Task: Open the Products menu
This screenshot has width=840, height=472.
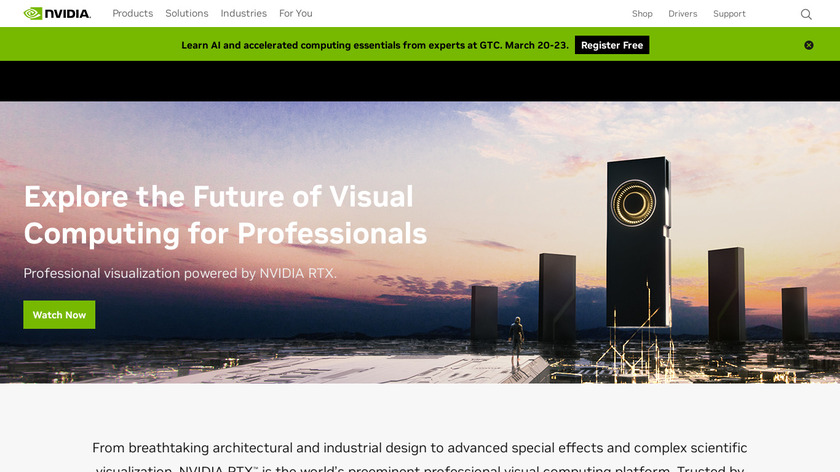Action: (132, 13)
